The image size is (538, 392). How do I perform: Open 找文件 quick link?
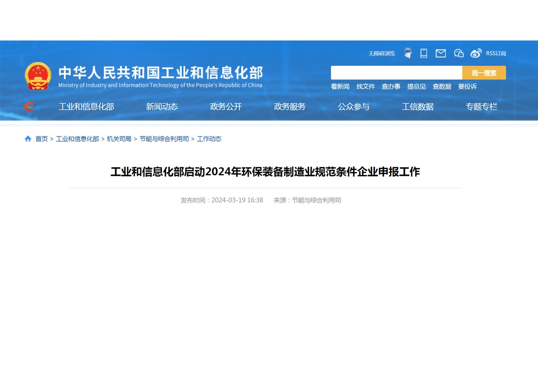(366, 86)
